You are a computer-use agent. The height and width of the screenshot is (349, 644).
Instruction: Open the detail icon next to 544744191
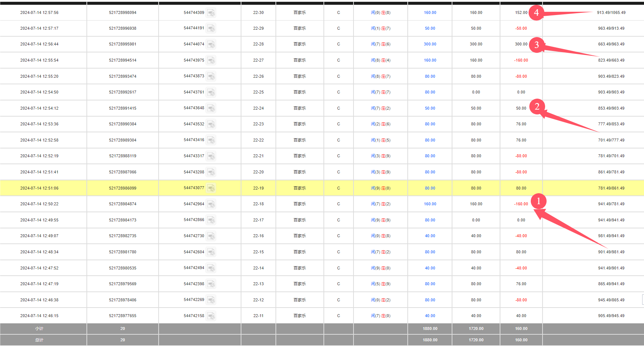click(x=211, y=28)
